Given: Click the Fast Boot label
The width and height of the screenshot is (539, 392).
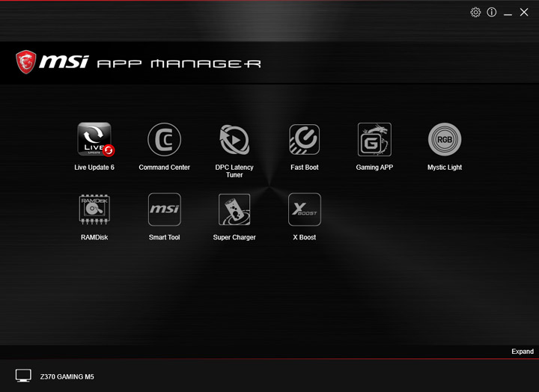Looking at the screenshot, I should coord(305,168).
